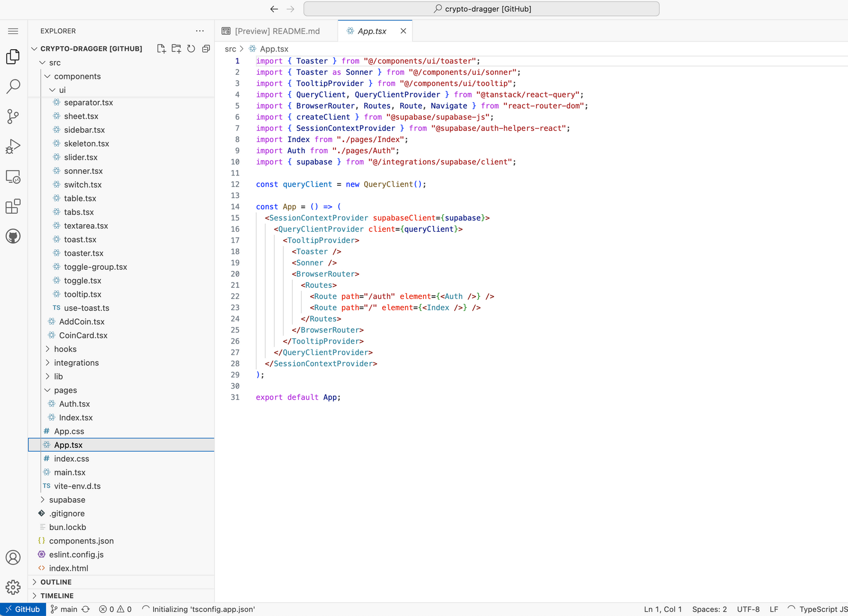Image resolution: width=848 pixels, height=616 pixels.
Task: Switch to the README.md preview tab
Action: coord(277,31)
